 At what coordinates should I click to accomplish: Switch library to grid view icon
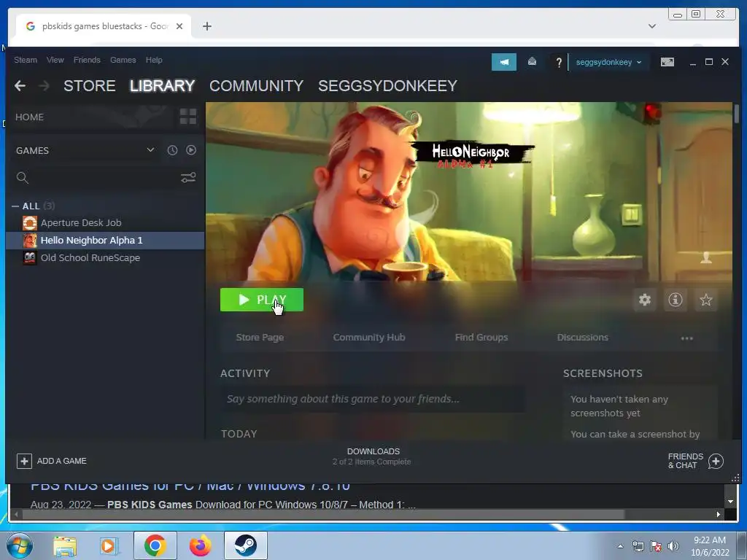click(x=188, y=117)
